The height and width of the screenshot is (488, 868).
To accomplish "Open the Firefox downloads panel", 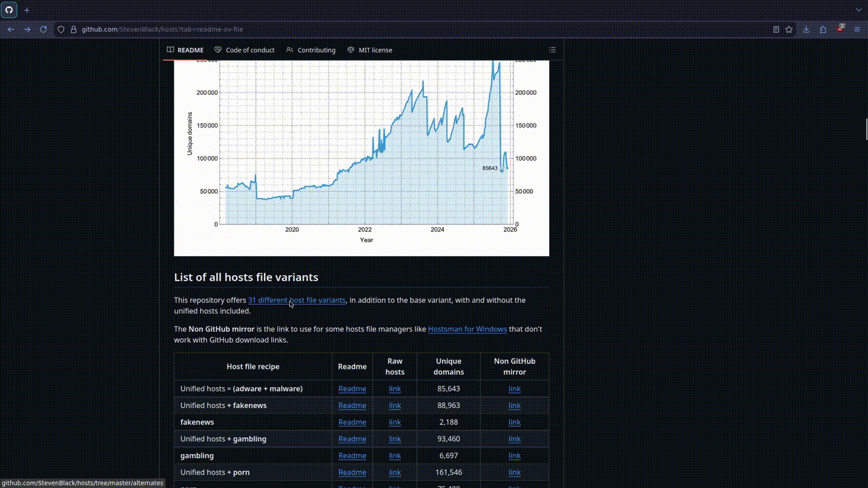I will coord(806,29).
